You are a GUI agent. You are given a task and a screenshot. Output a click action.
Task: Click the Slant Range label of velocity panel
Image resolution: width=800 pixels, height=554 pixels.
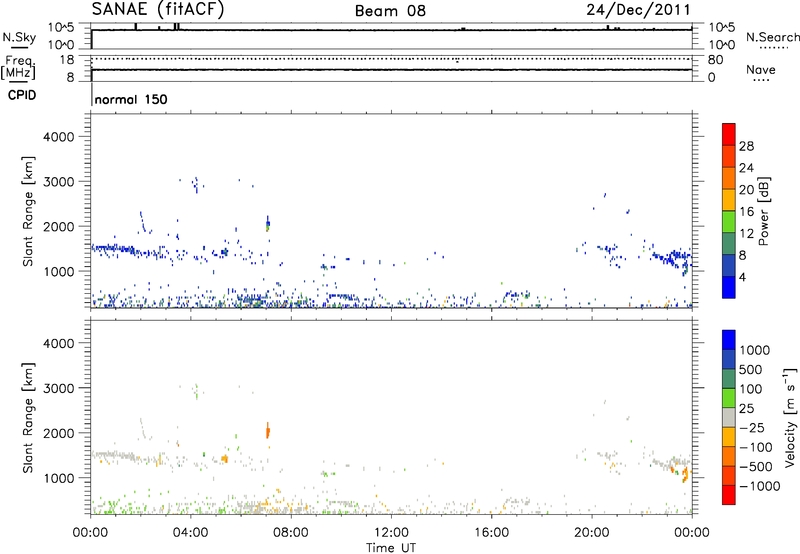pos(28,418)
